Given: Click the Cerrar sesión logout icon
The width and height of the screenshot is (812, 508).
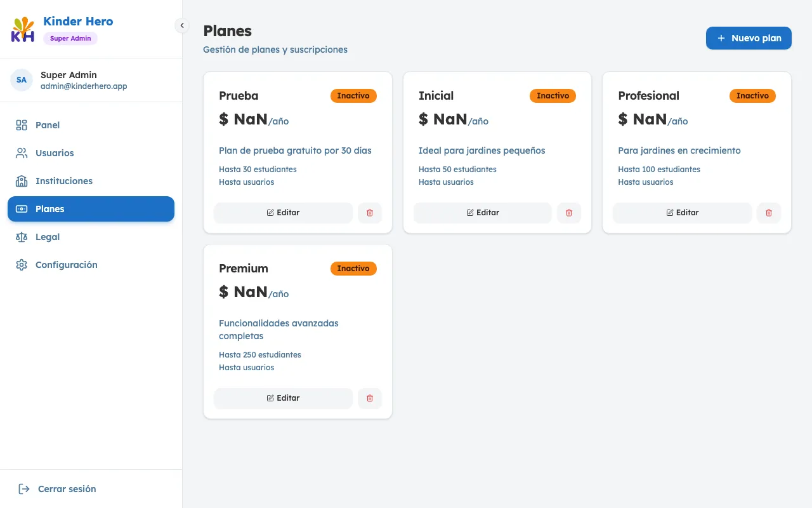Looking at the screenshot, I should click(24, 489).
